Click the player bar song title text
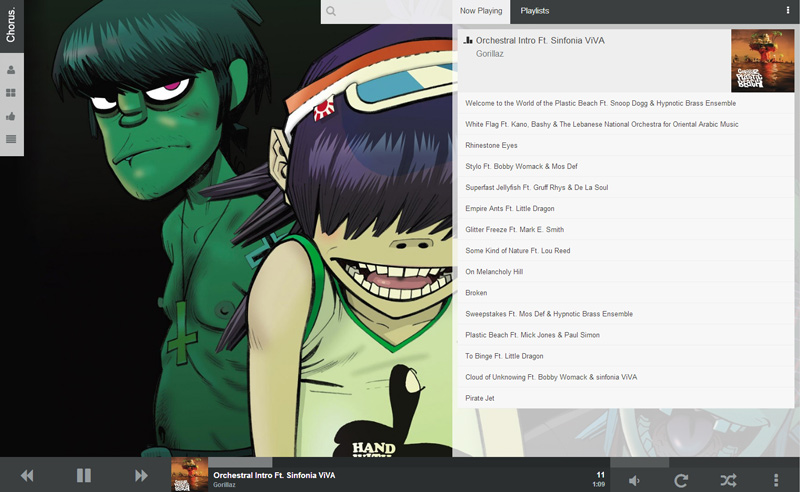 point(274,475)
